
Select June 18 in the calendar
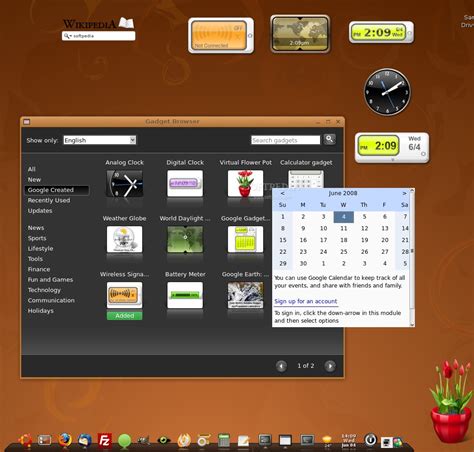344,240
